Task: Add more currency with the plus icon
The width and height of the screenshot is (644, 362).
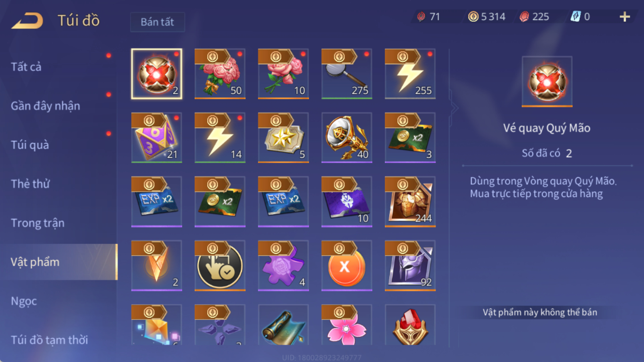Action: pyautogui.click(x=624, y=17)
